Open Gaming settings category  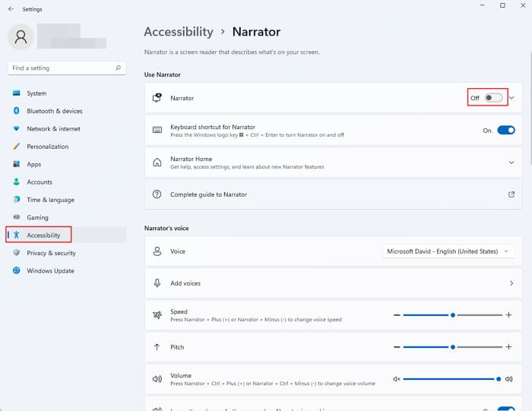66,217
